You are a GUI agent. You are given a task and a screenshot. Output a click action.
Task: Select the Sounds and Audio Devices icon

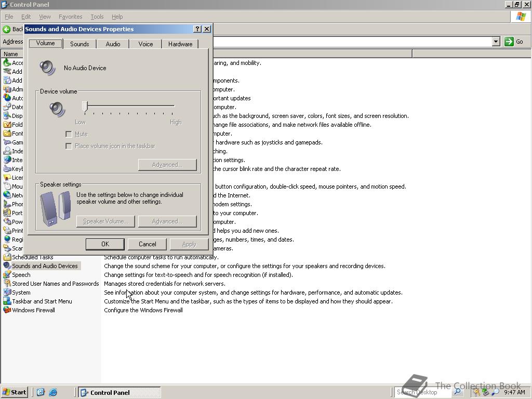(7, 265)
